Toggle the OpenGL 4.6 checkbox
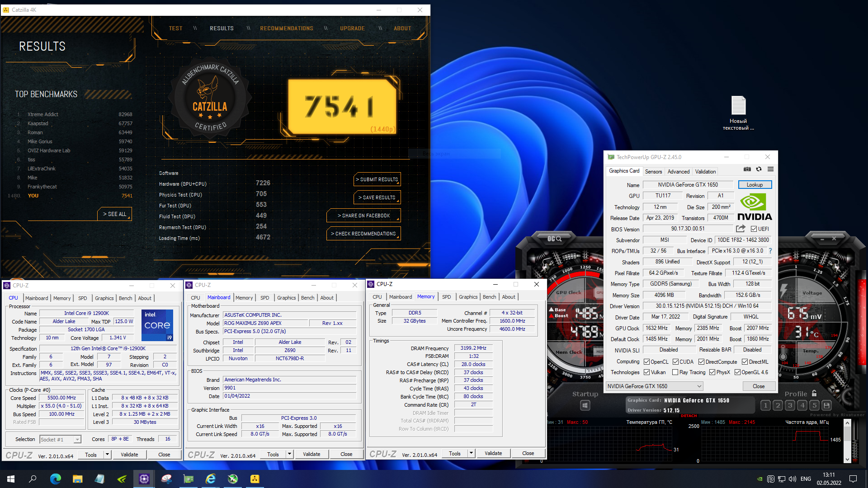 tap(737, 372)
